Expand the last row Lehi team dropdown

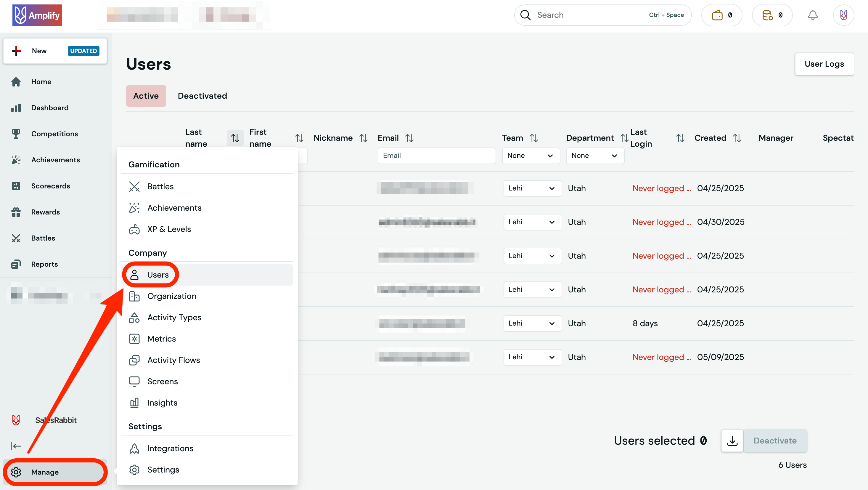coord(532,357)
